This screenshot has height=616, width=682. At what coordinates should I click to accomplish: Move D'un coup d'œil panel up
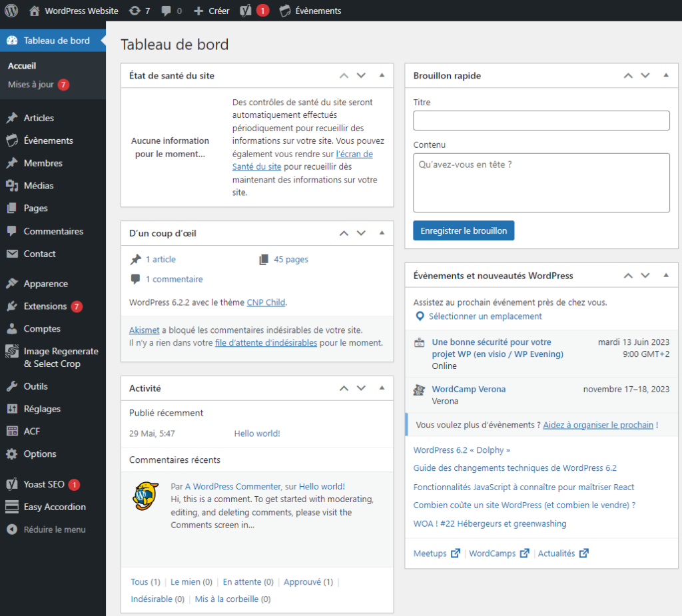pyautogui.click(x=344, y=233)
